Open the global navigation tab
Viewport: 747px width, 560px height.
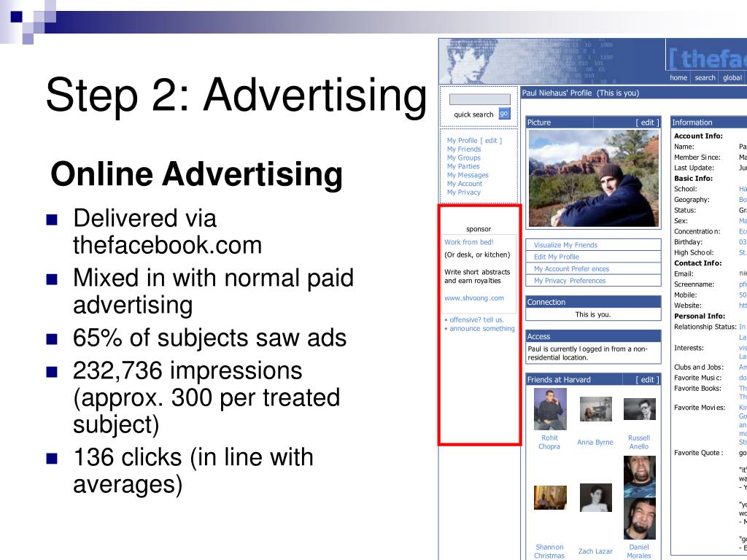[732, 77]
